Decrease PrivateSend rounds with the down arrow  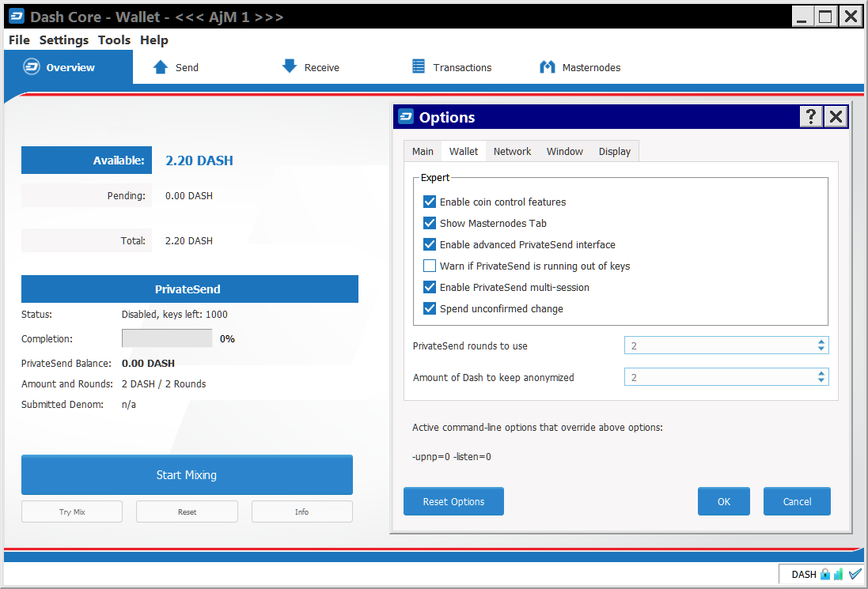click(821, 349)
